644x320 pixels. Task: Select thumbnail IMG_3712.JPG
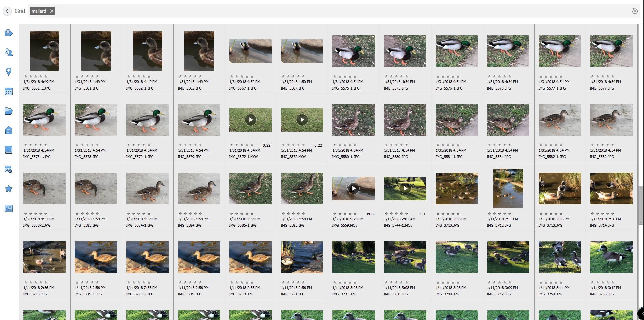click(x=508, y=188)
